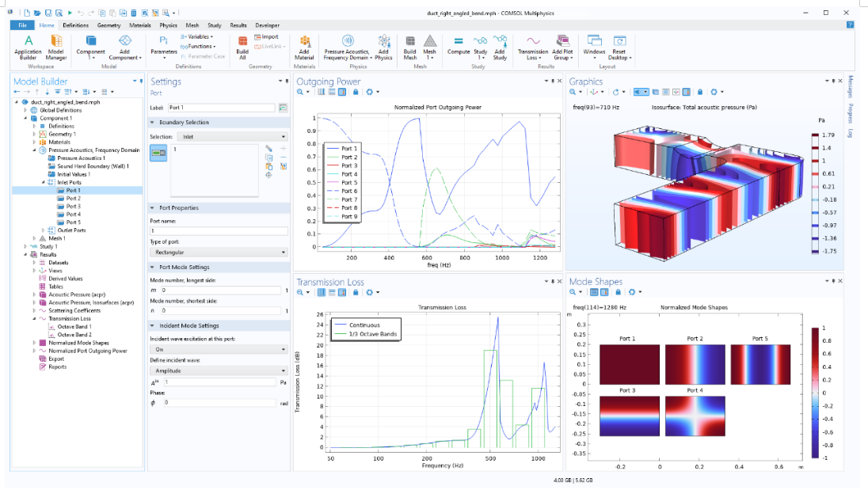Open the Selection dropdown showing Inlet
The height and width of the screenshot is (490, 868).
click(234, 137)
